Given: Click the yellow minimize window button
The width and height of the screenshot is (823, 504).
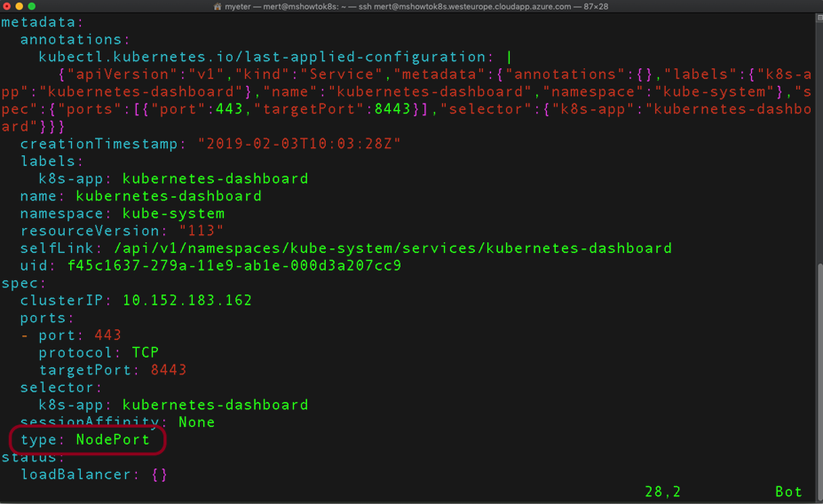Looking at the screenshot, I should [20, 6].
